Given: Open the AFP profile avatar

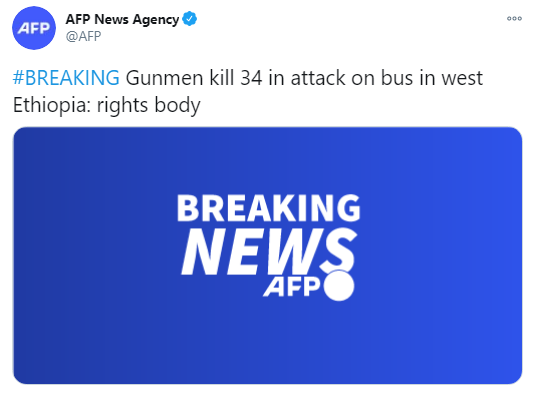Looking at the screenshot, I should point(34,28).
